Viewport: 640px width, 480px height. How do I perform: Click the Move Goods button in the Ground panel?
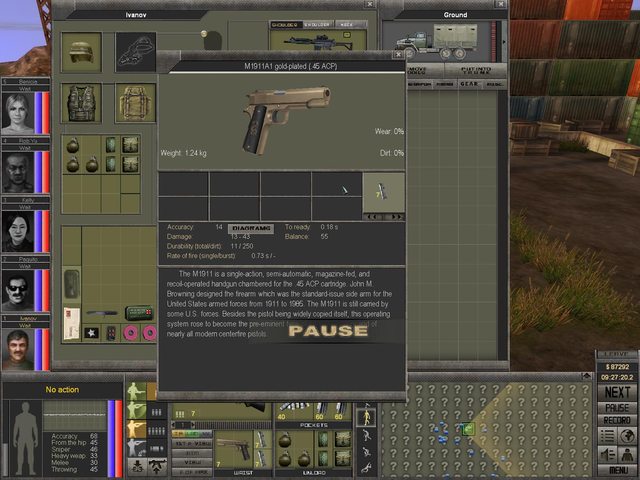tap(424, 70)
